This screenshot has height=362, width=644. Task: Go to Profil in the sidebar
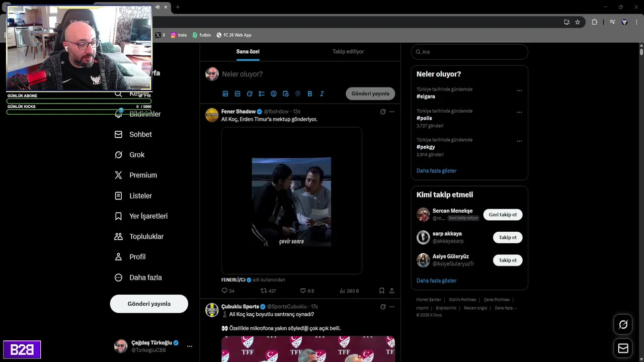(130, 257)
